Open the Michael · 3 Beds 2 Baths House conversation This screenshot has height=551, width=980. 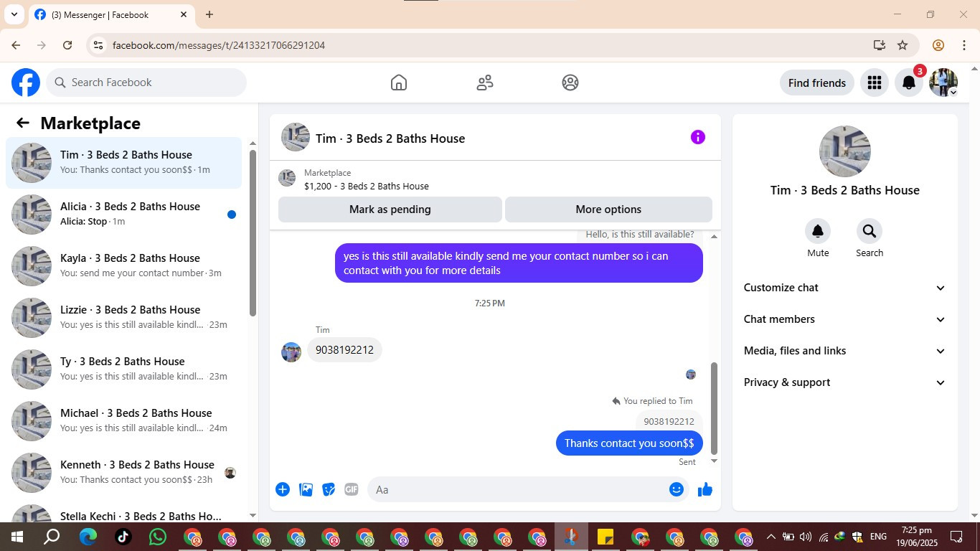[x=124, y=421]
